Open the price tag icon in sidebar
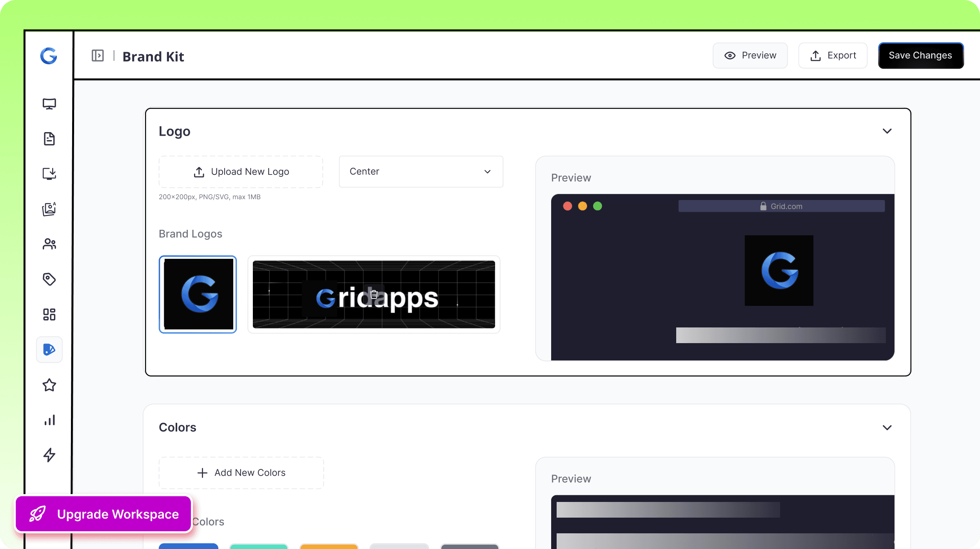980x549 pixels. click(49, 279)
